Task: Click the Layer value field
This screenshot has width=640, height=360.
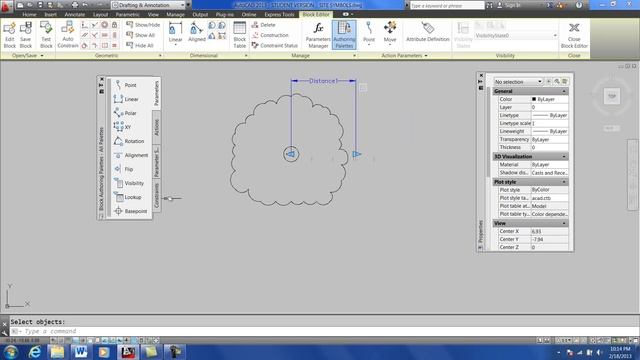Action: [549, 107]
